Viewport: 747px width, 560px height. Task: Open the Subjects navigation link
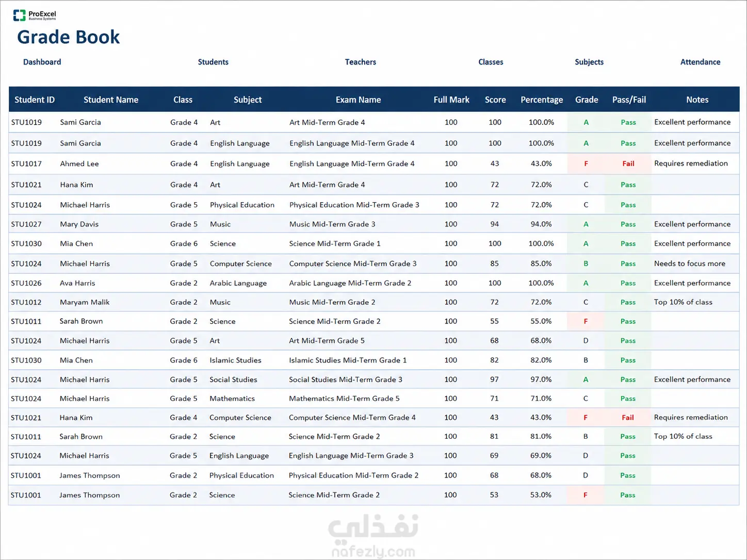pos(589,62)
